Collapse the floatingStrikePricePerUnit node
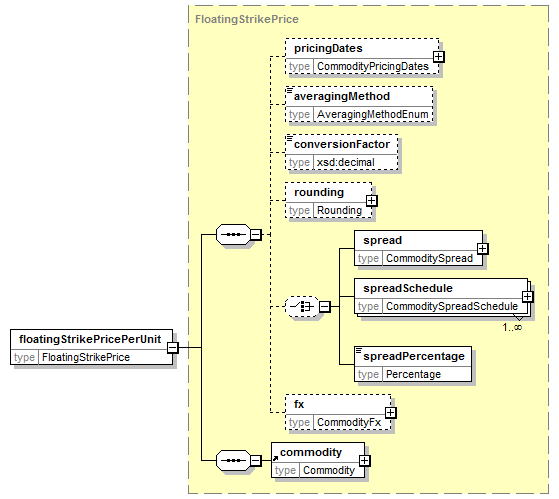The height and width of the screenshot is (499, 559). click(x=173, y=347)
